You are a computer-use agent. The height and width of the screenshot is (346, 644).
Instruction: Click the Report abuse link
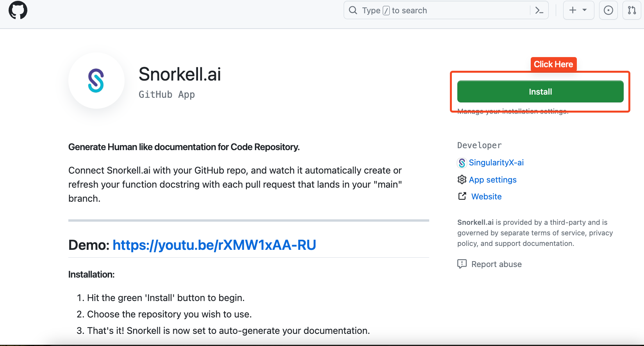[x=496, y=264]
